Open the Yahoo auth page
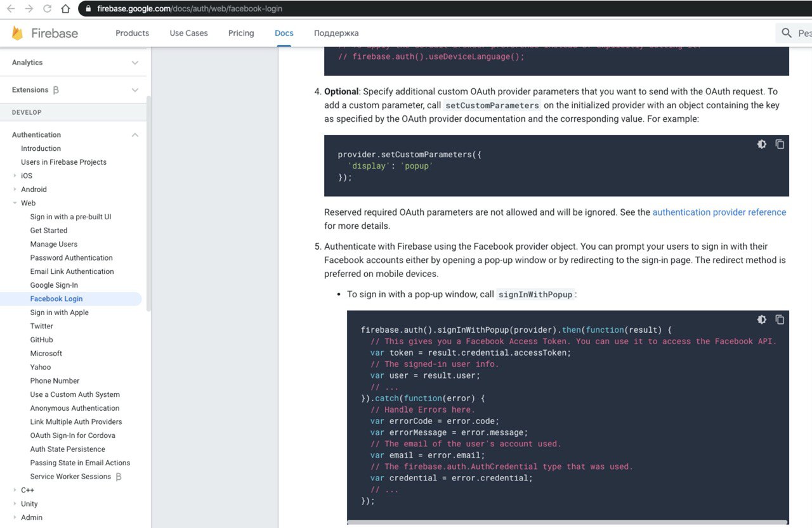The height and width of the screenshot is (528, 812). pyautogui.click(x=41, y=367)
